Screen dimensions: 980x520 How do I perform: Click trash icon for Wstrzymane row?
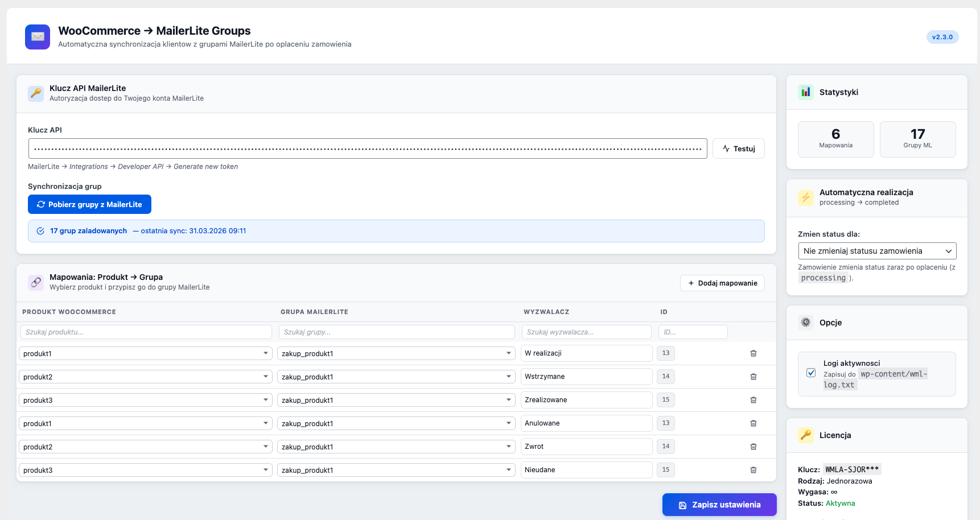click(x=753, y=377)
